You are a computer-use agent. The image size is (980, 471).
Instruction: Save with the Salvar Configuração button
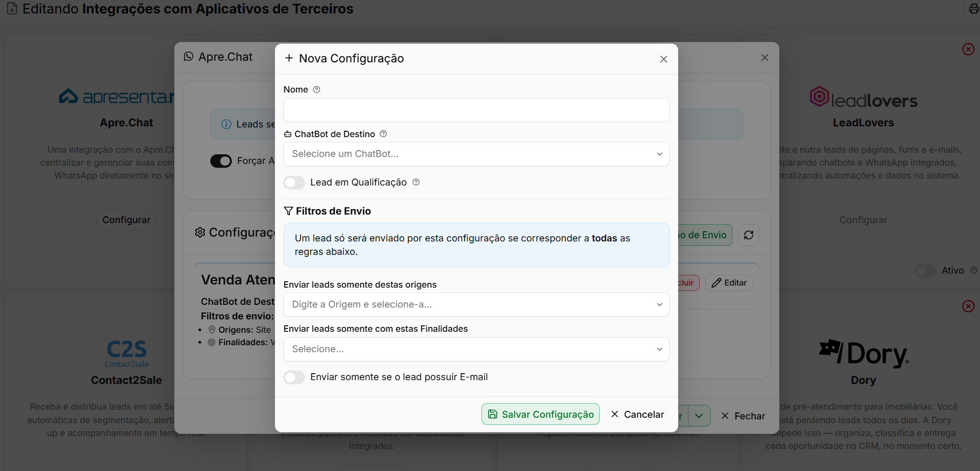[541, 414]
